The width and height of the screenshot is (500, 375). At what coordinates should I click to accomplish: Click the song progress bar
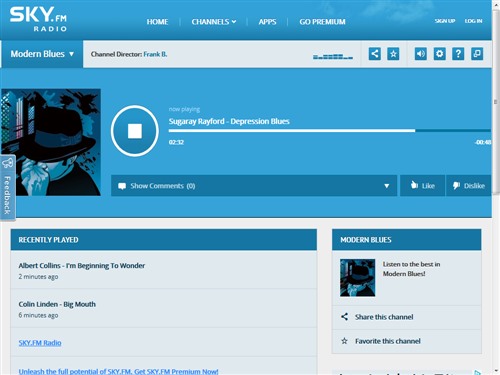coord(330,131)
